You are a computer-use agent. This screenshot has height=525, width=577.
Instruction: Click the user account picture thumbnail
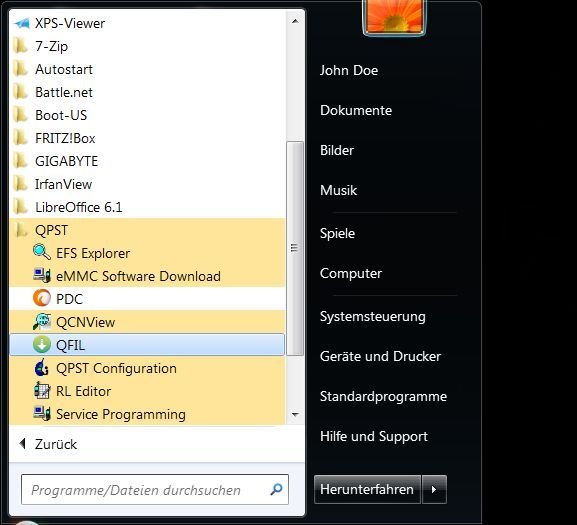(394, 17)
